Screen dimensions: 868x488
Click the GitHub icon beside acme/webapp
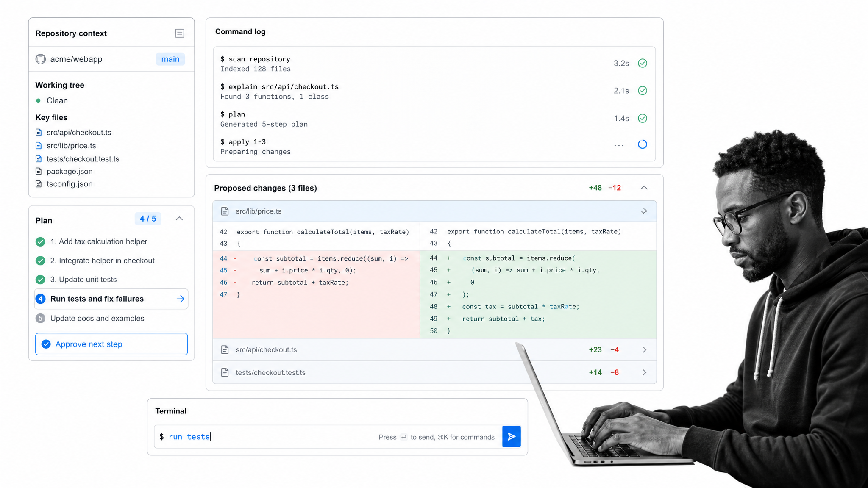[x=41, y=59]
